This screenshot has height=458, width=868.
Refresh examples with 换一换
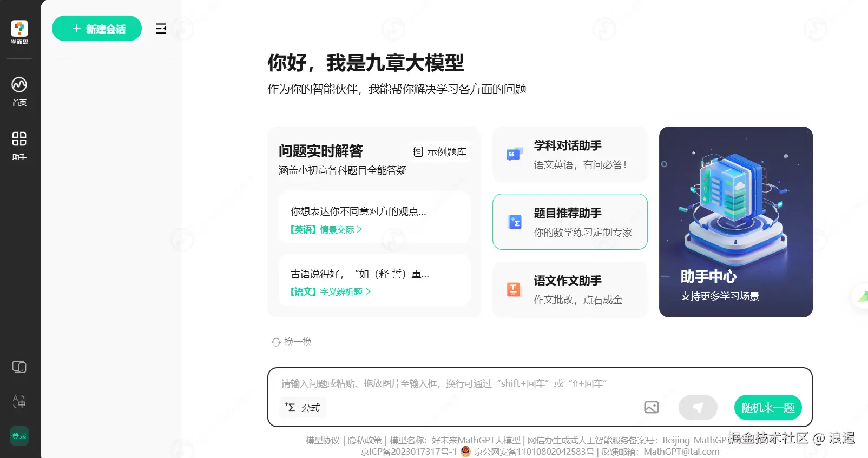(292, 342)
